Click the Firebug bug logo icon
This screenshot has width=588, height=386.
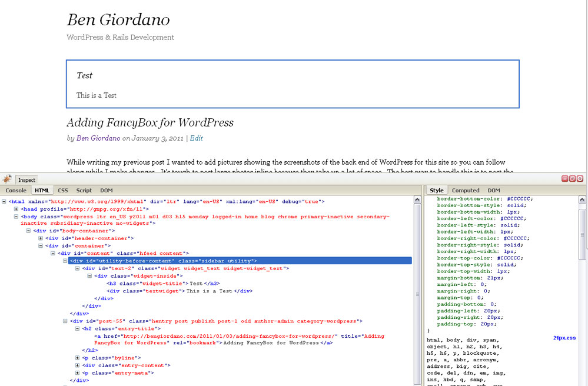pyautogui.click(x=6, y=179)
